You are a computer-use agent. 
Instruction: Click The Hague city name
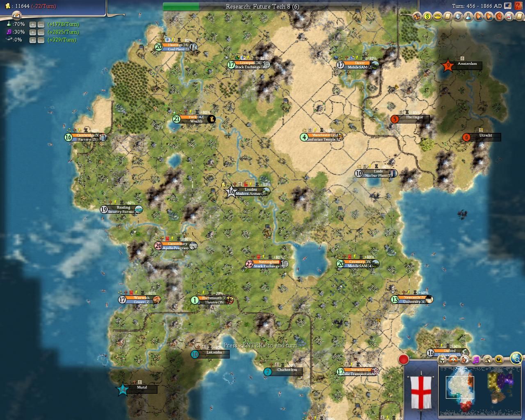click(414, 117)
